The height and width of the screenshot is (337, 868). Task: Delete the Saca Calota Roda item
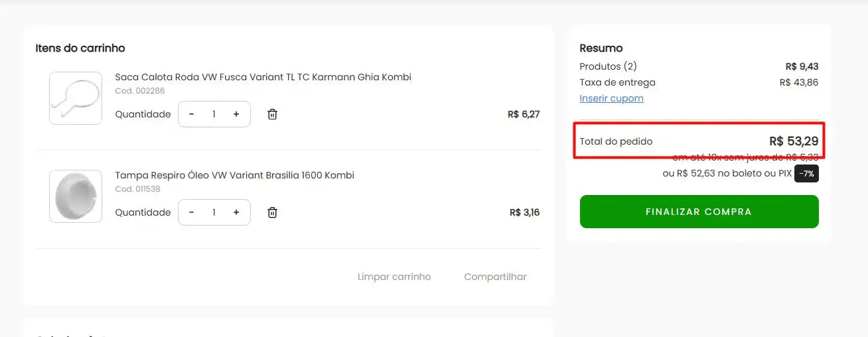tap(272, 114)
